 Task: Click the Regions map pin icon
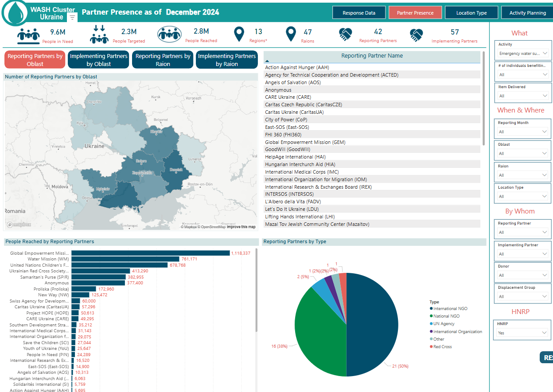click(x=239, y=34)
